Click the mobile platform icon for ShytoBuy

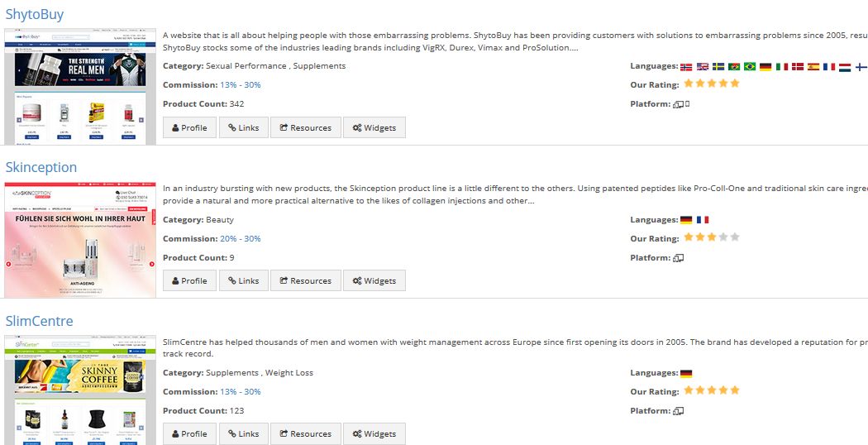(687, 104)
